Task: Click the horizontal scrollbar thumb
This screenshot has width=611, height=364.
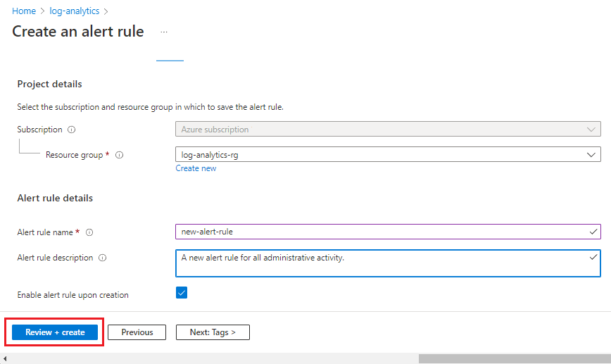Action: pos(515,358)
